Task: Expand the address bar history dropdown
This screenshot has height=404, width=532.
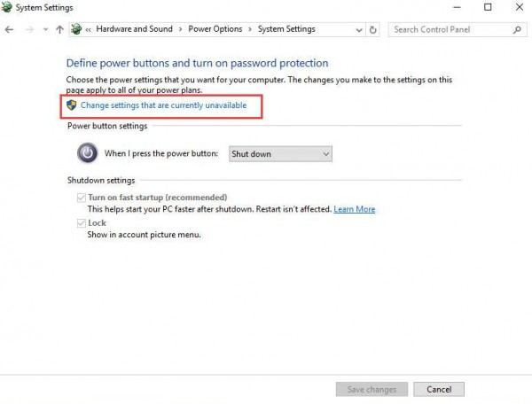Action: click(358, 30)
